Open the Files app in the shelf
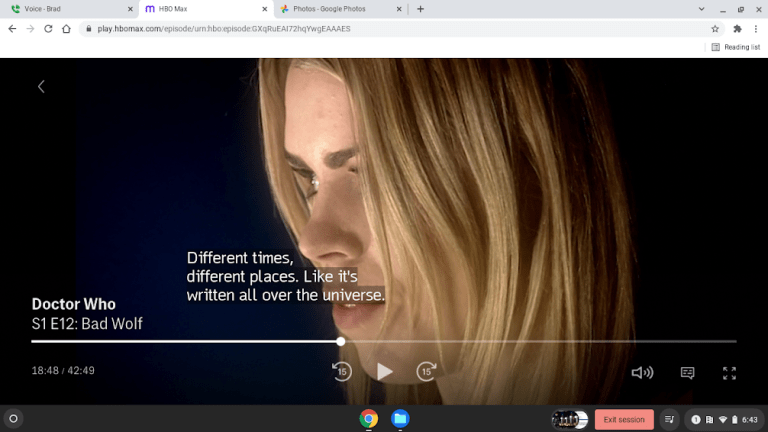 coord(400,419)
